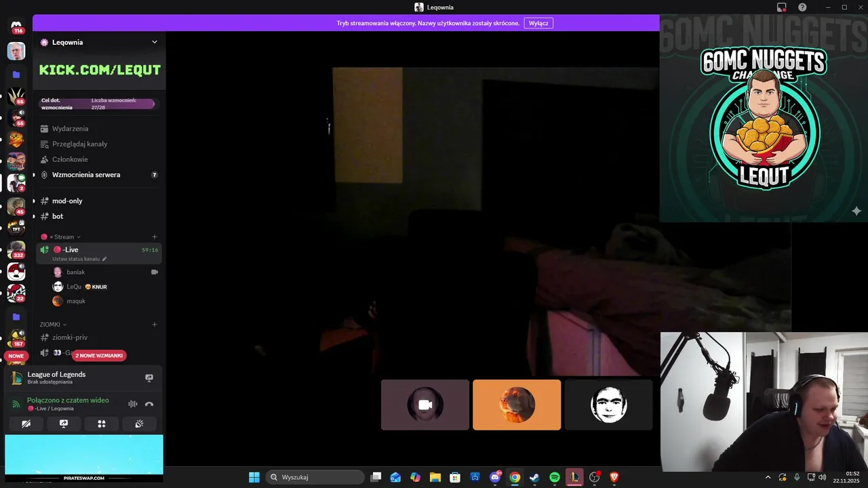Open the mod-only channel
The height and width of the screenshot is (488, 868).
98,201
